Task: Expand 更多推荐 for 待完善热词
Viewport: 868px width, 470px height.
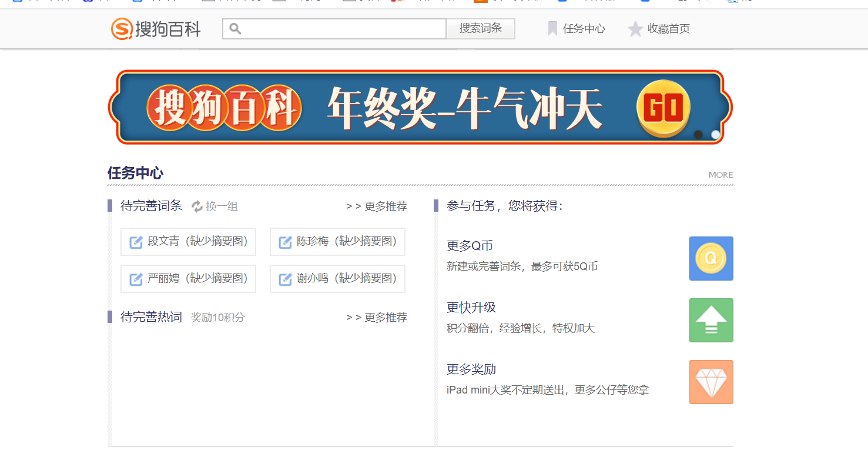Action: pos(377,318)
